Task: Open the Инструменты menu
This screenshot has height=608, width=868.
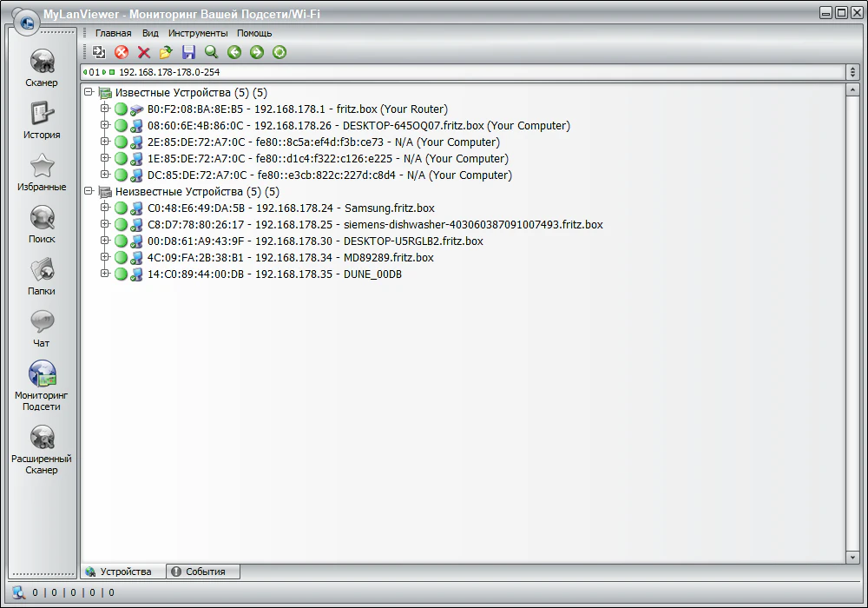Action: click(x=198, y=33)
